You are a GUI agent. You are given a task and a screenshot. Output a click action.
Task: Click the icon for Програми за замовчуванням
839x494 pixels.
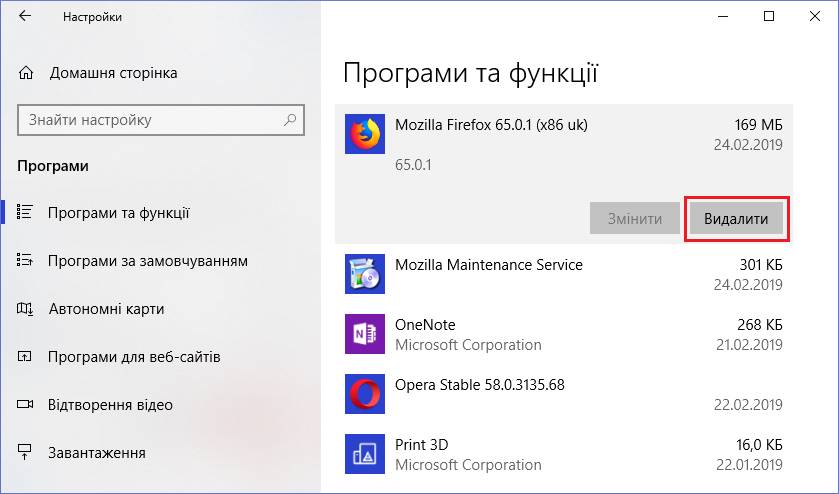click(25, 260)
